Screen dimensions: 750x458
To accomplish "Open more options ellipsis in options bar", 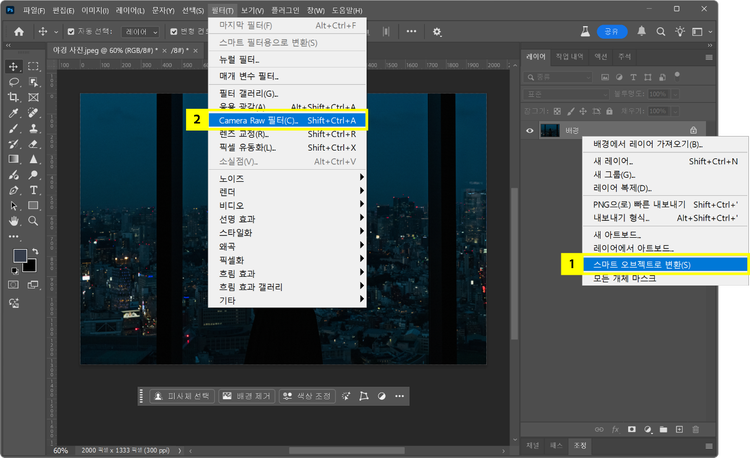I will click(x=411, y=32).
